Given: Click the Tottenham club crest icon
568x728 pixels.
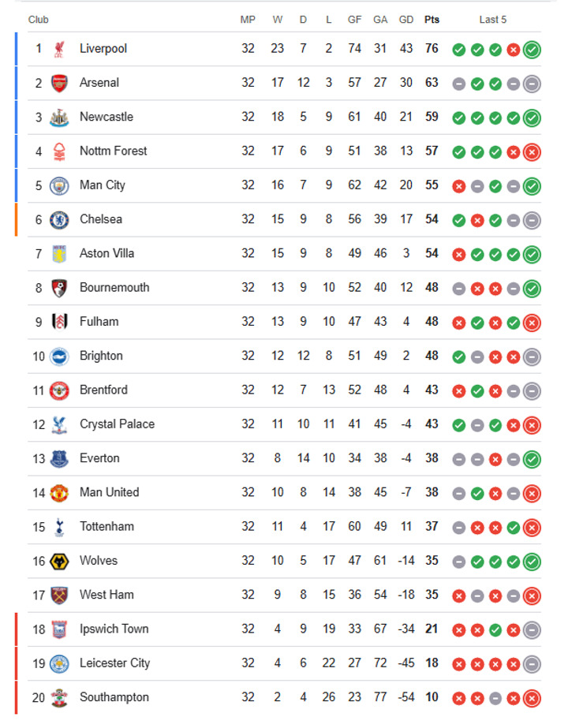Looking at the screenshot, I should pos(59,527).
